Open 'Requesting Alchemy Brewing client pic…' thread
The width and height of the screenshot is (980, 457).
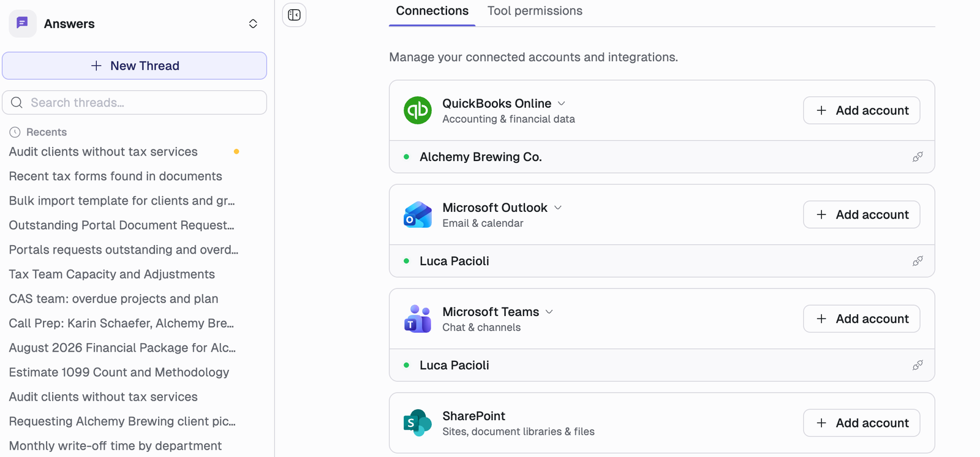coord(123,421)
